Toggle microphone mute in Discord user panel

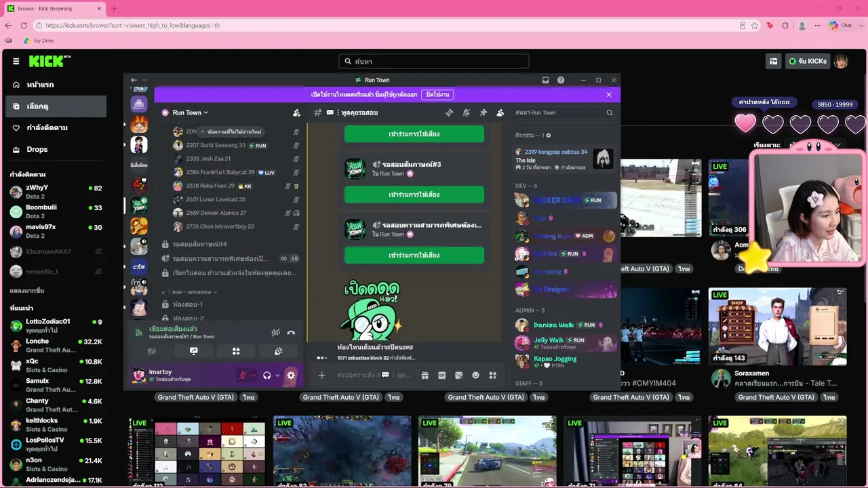pos(242,375)
